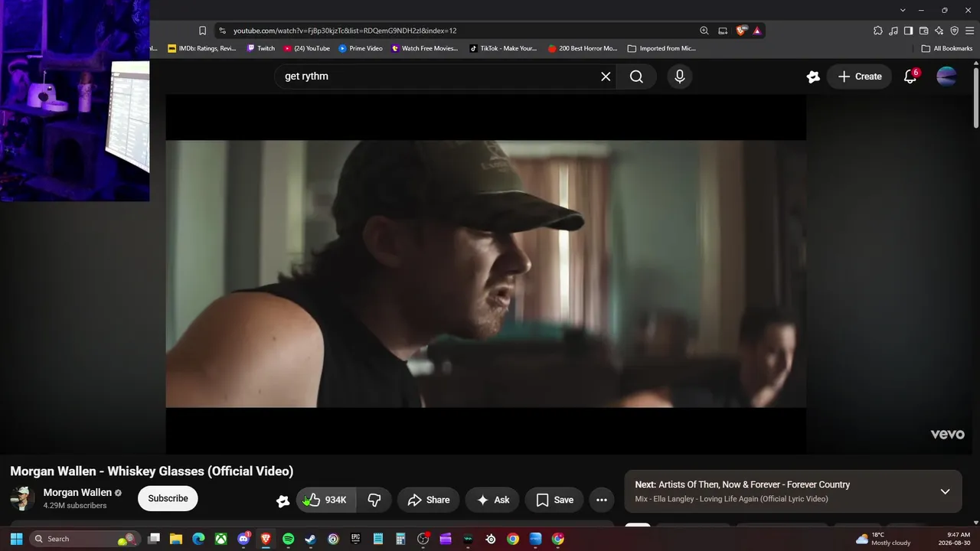Open the Watch Free Movies bookmark
This screenshot has width=980, height=551.
click(x=425, y=48)
